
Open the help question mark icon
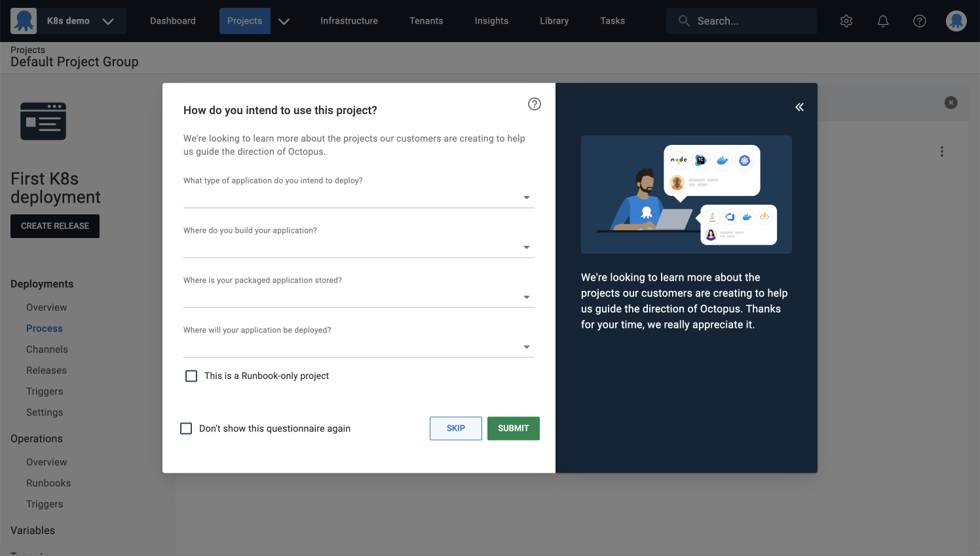pyautogui.click(x=919, y=20)
